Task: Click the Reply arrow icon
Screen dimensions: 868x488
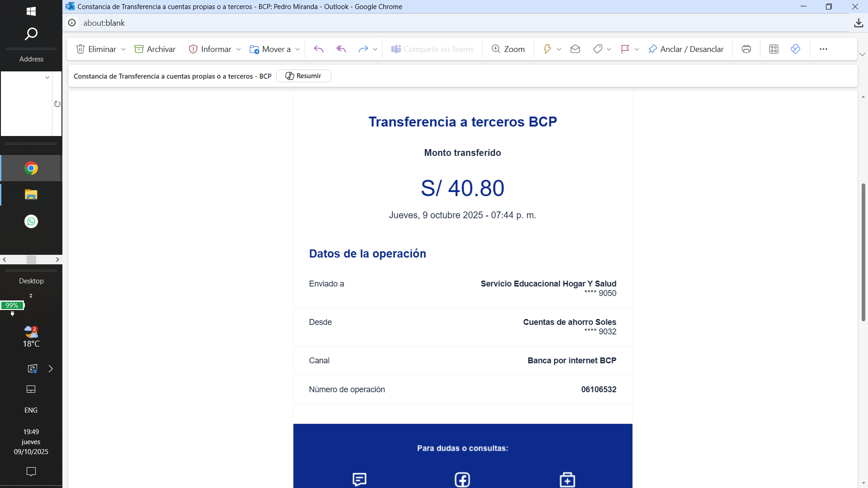Action: pos(319,49)
